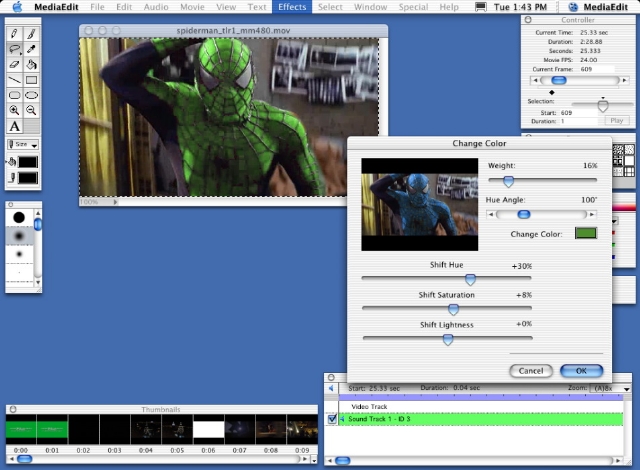The image size is (640, 470).
Task: Click the Current Frame field
Action: click(x=597, y=69)
